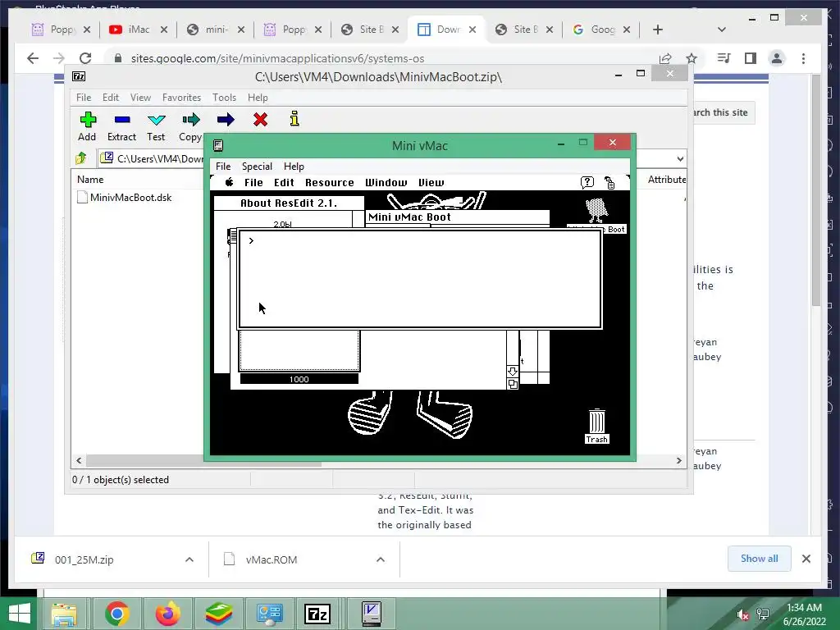
Task: Click the balloon help icon in Mac menu bar
Action: click(x=587, y=183)
